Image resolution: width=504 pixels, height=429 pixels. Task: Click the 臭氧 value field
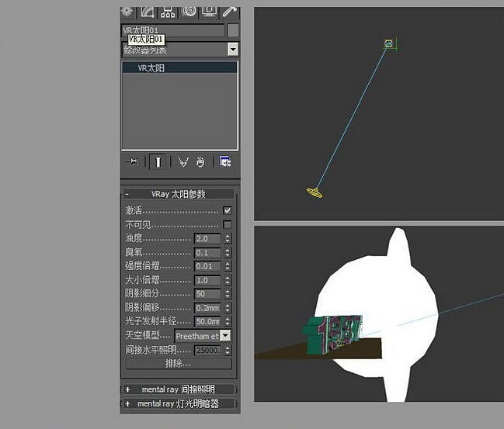point(207,253)
